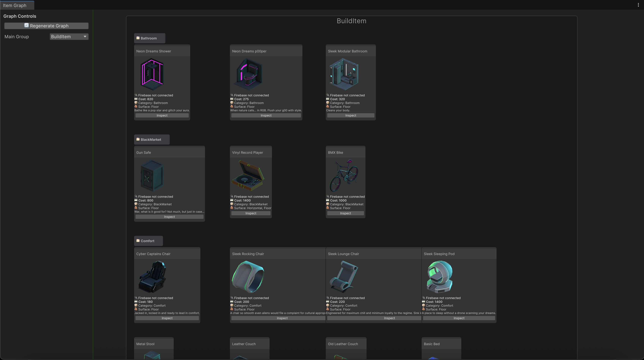The image size is (644, 360).
Task: Open the Main Group BuildItem dropdown
Action: 69,36
